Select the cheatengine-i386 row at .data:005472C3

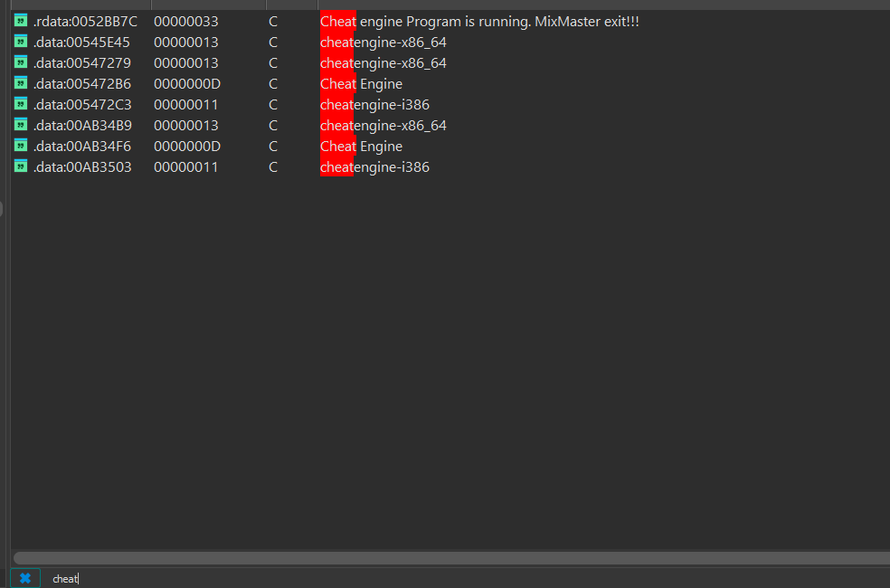[x=374, y=104]
